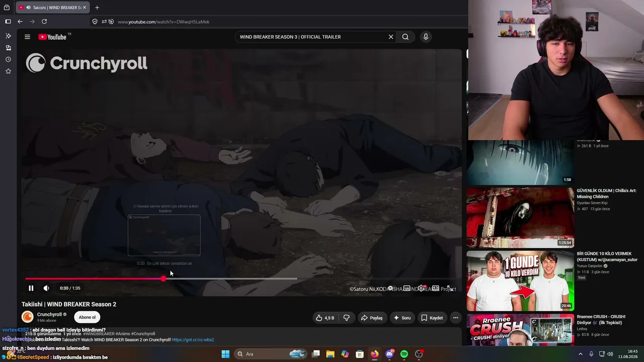Open Task View on the taskbar
This screenshot has width=644, height=362.
point(316,354)
